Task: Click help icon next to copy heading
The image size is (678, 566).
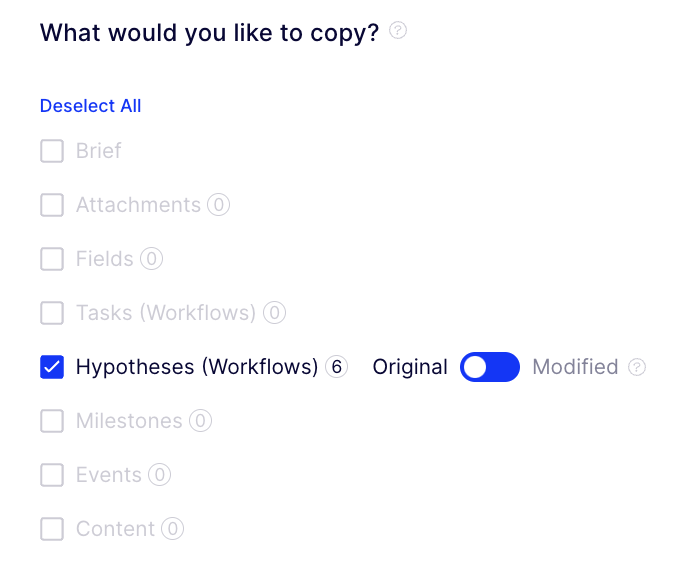Action: pyautogui.click(x=398, y=31)
